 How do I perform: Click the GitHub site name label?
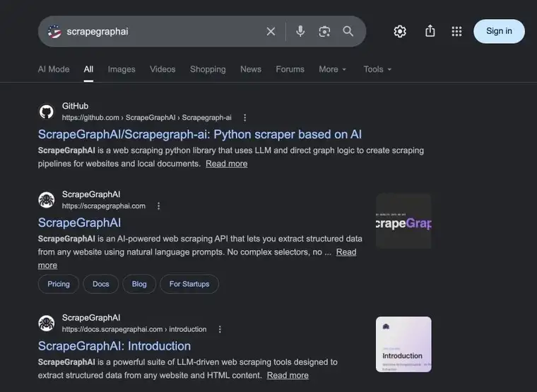click(x=75, y=106)
